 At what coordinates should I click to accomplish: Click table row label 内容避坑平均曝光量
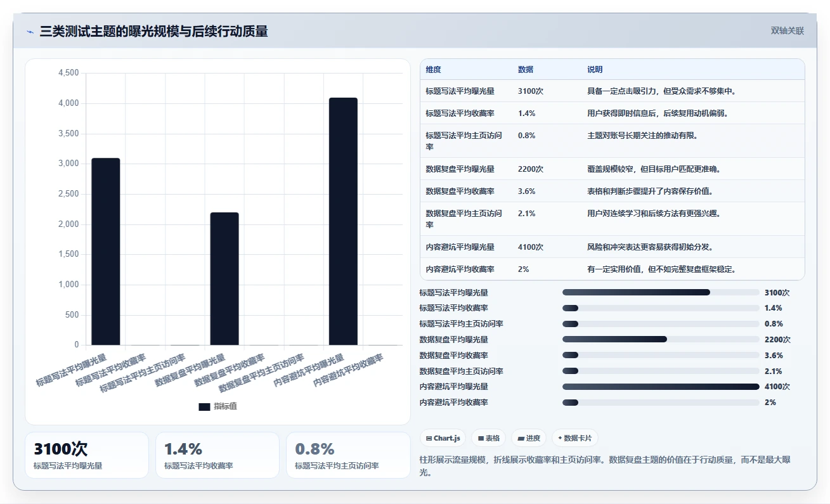click(x=460, y=247)
